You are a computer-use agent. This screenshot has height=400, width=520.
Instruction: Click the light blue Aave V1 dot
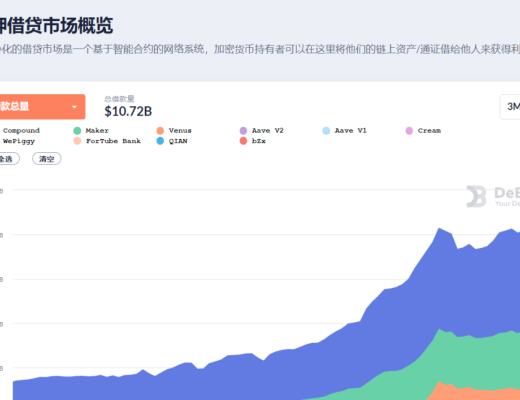point(326,131)
